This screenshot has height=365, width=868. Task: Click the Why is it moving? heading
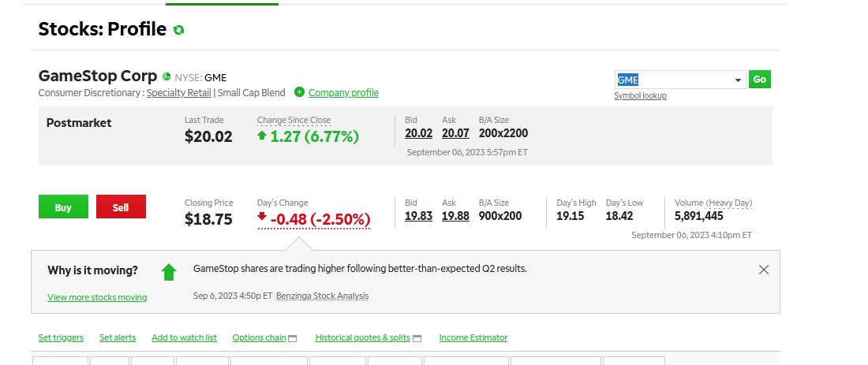point(93,270)
